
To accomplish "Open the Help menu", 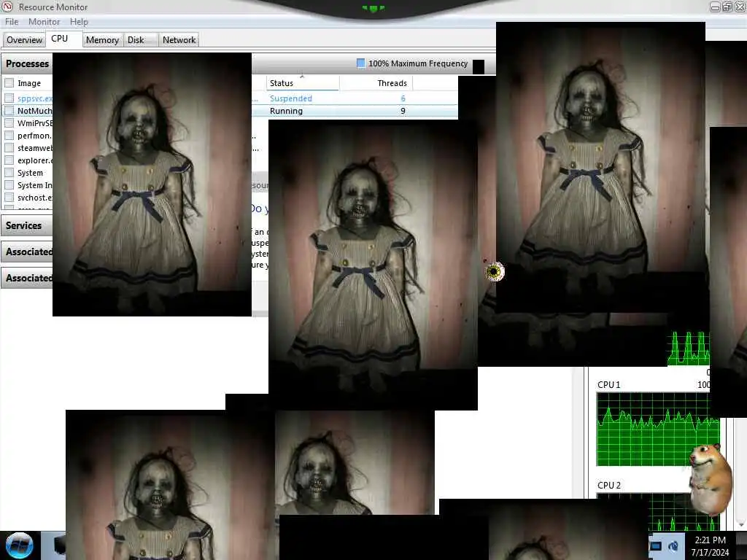I will pyautogui.click(x=79, y=22).
